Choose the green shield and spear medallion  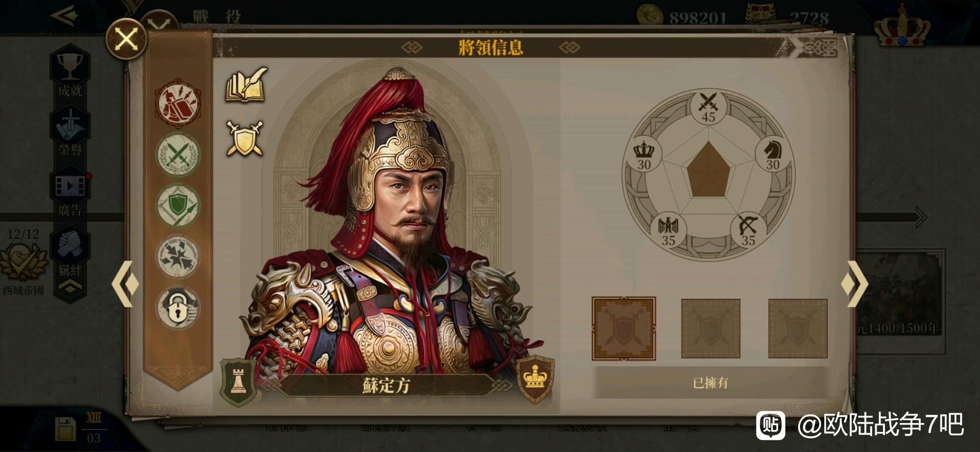178,206
